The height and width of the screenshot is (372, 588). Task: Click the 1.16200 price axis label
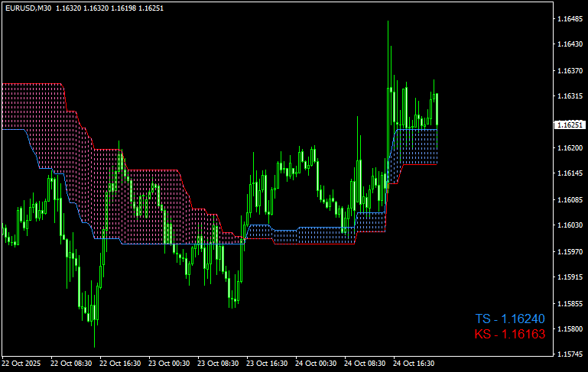coord(570,148)
